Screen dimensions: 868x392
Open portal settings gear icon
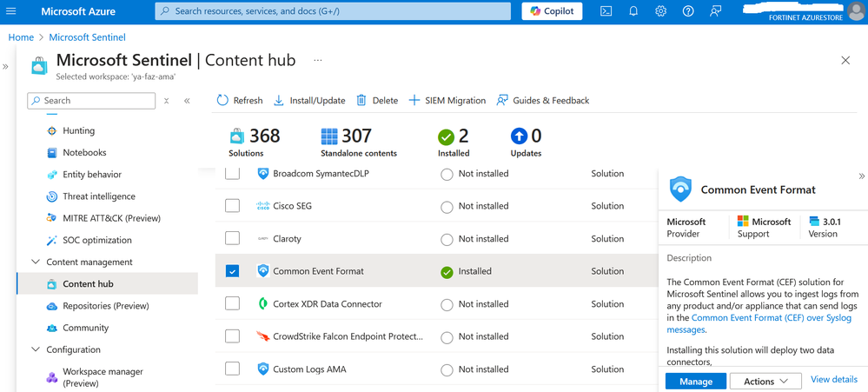pyautogui.click(x=661, y=11)
